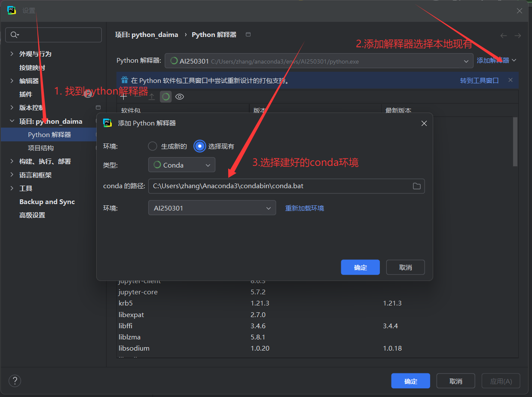532x397 pixels.
Task: Collapse the 项目: python_daima group
Action: click(x=12, y=122)
